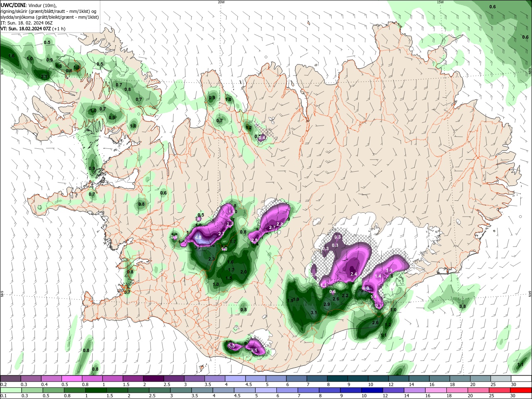Click the '20W' longitude label
The height and width of the screenshot is (399, 532).
click(221, 2)
